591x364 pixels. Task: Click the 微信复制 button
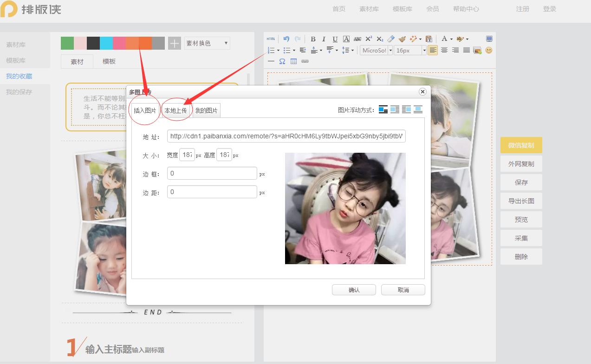[521, 145]
